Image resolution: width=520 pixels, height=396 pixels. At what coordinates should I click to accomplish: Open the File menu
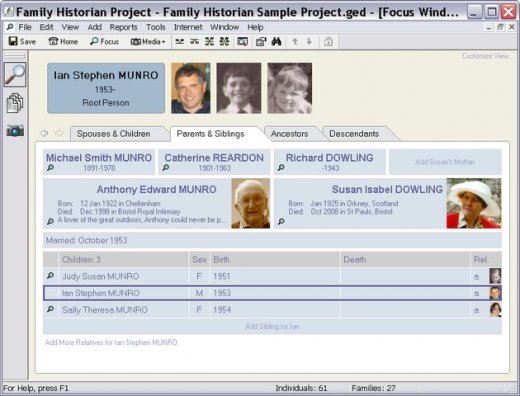tap(25, 27)
